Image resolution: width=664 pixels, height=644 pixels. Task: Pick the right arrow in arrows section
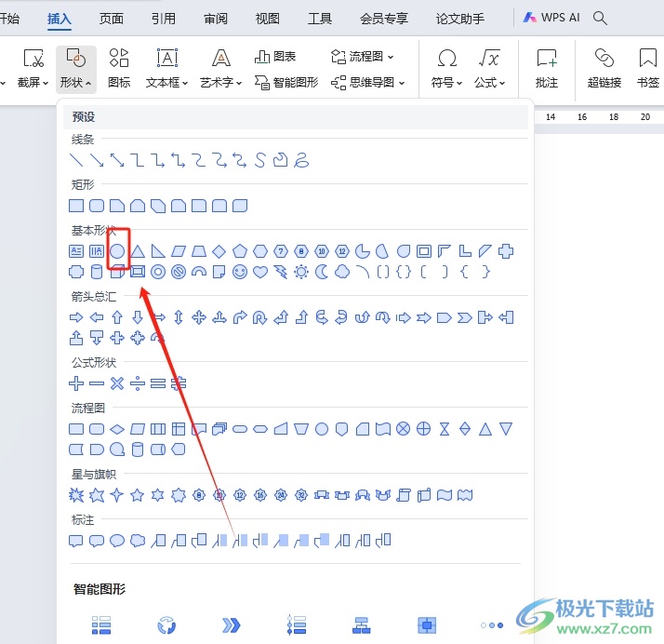(x=76, y=317)
